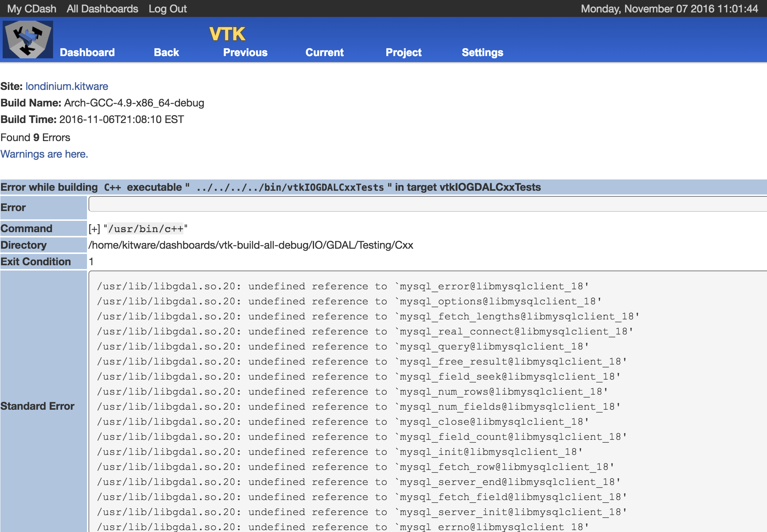The height and width of the screenshot is (532, 767).
Task: Expand command details with [+]
Action: tap(94, 228)
